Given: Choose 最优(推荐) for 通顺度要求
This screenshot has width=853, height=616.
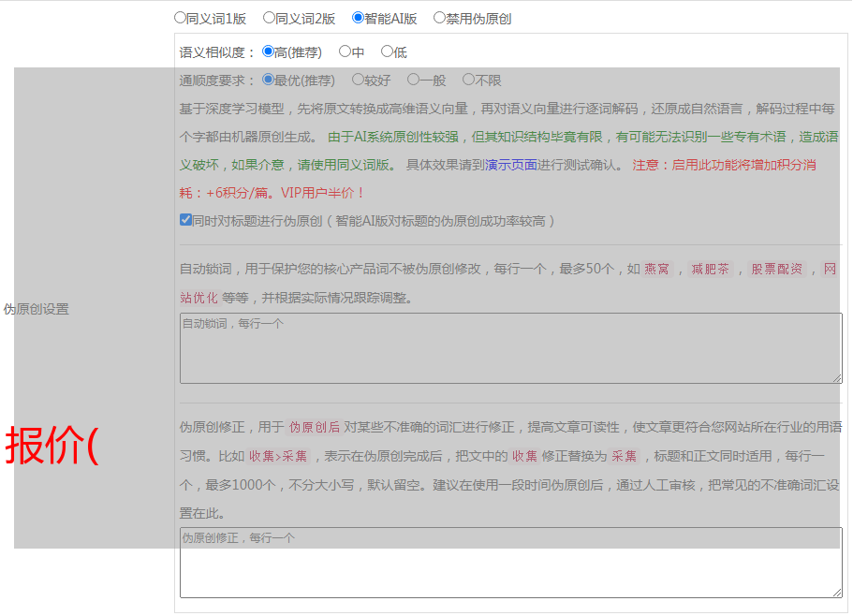Looking at the screenshot, I should point(269,81).
